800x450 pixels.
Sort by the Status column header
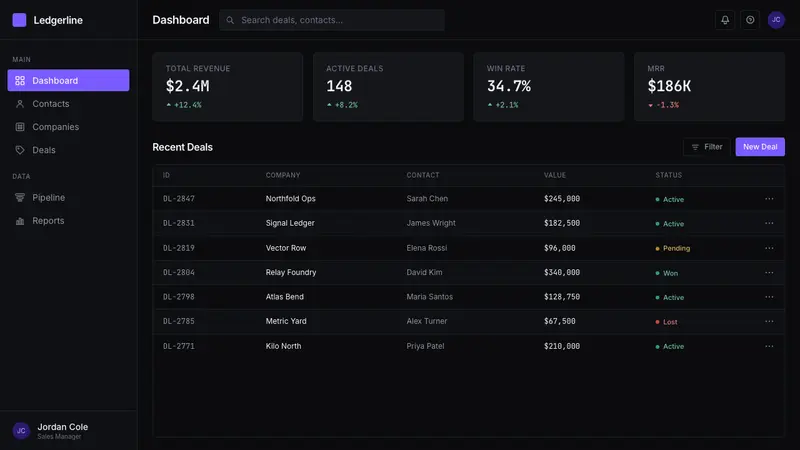[668, 175]
